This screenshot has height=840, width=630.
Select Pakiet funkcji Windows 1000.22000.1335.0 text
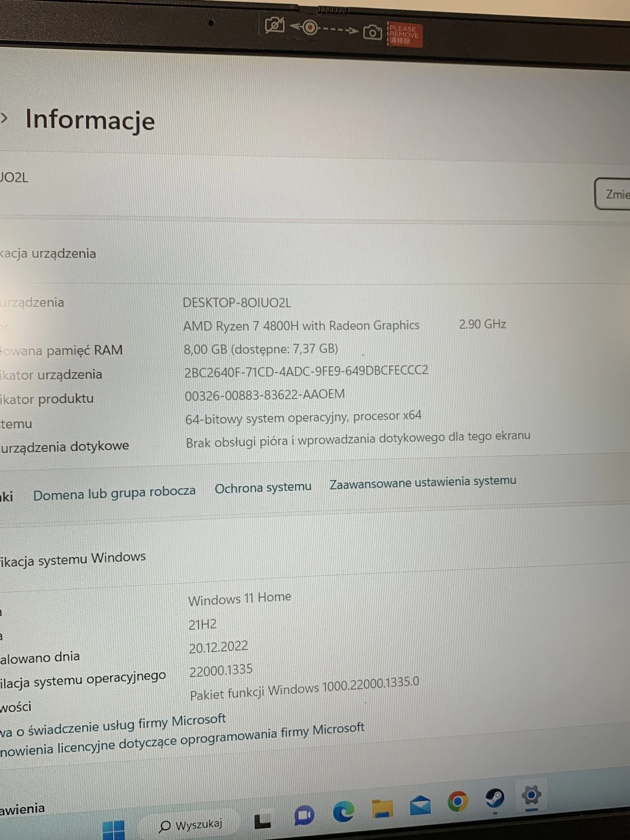(304, 689)
